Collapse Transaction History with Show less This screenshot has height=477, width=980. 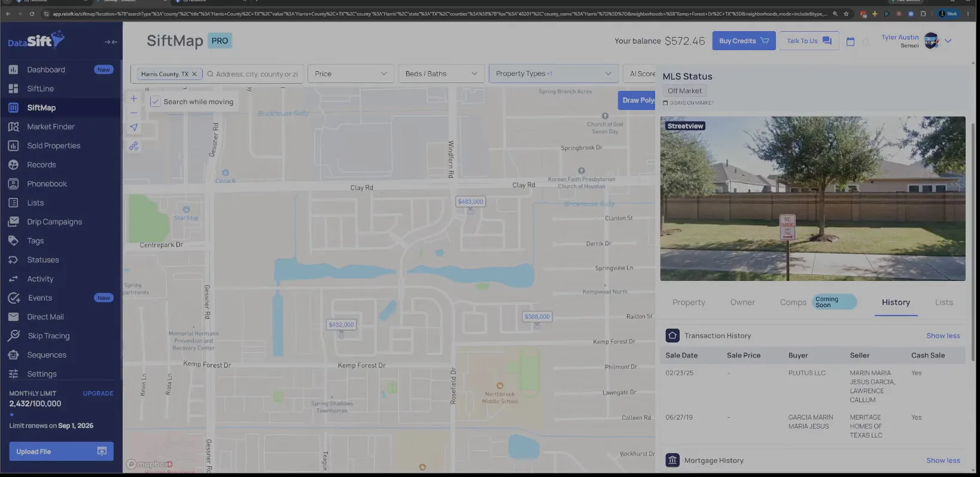pos(943,336)
